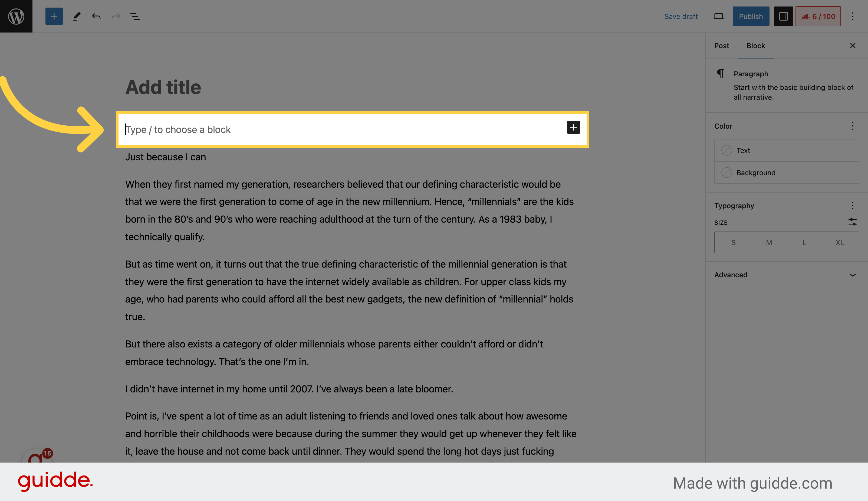The width and height of the screenshot is (868, 501).
Task: Click the Redo icon in toolbar
Action: click(115, 16)
